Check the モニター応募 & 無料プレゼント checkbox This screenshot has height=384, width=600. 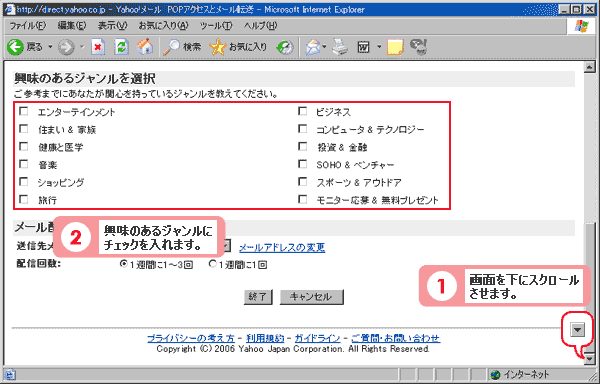(x=303, y=199)
